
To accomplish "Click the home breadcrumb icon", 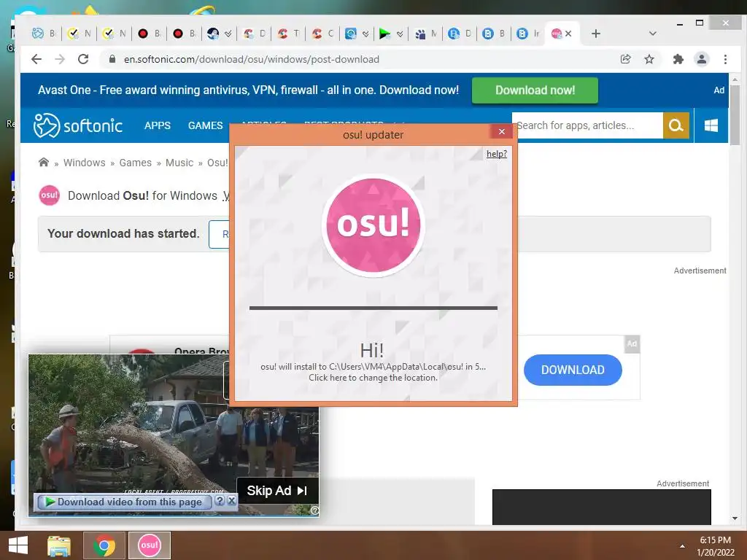I will pos(43,163).
